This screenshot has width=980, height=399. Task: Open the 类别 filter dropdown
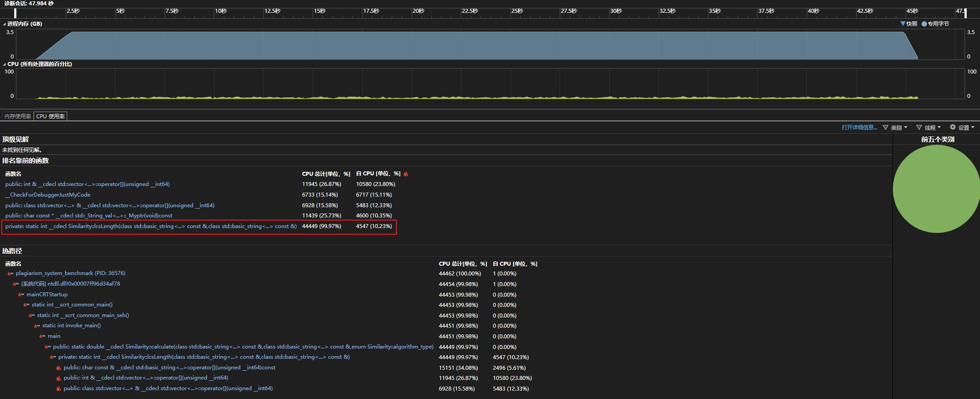pyautogui.click(x=895, y=128)
